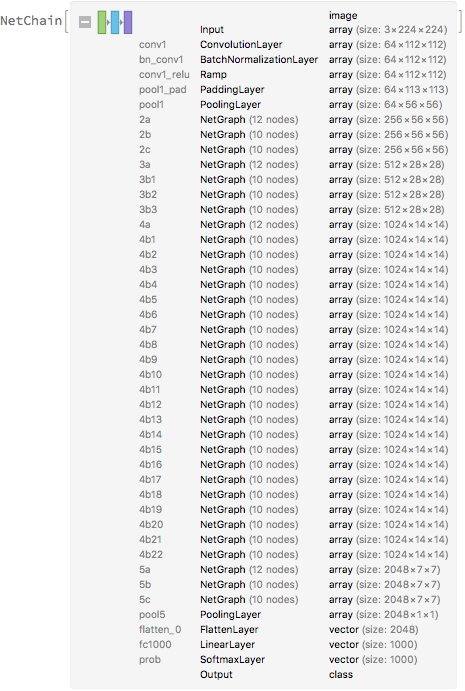Select the conv1_relu Ramp layer
This screenshot has width=465, height=691.
(x=293, y=74)
